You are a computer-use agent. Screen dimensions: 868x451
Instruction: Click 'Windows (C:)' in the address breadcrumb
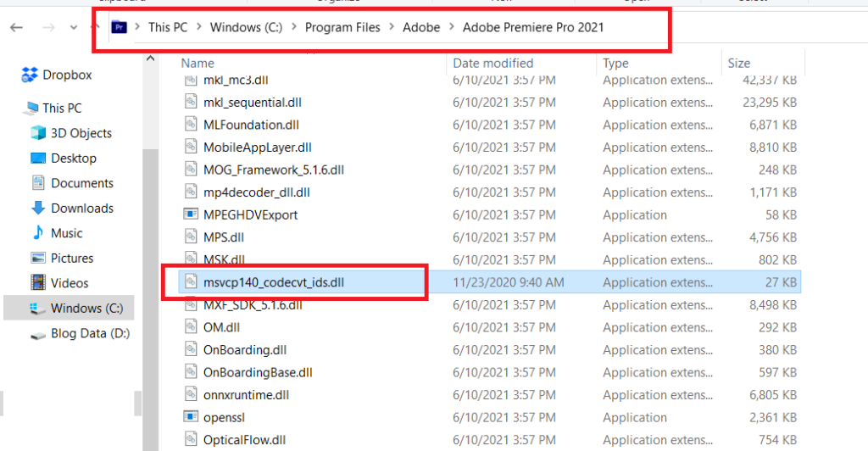246,27
